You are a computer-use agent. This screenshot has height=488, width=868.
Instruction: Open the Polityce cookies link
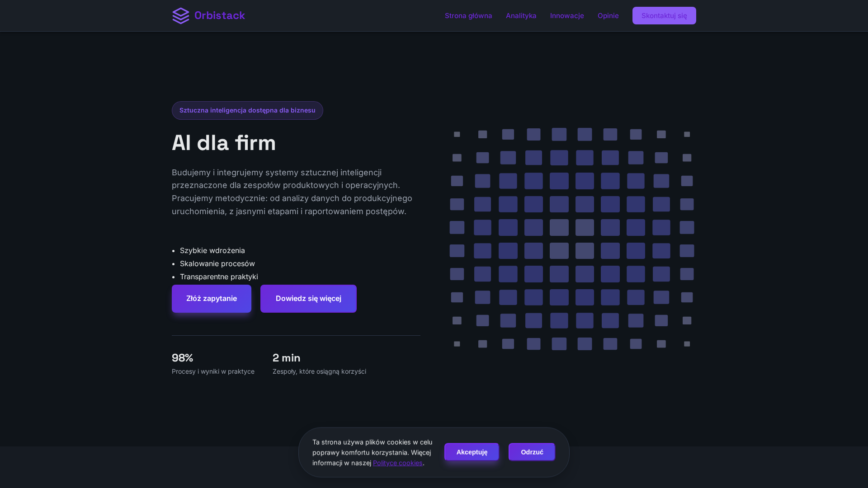[398, 463]
